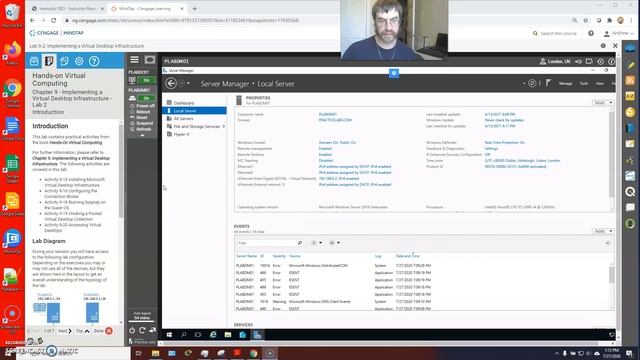Open Chrome in the host taskbar
Screen dimensions: 640x360
(x=253, y=353)
